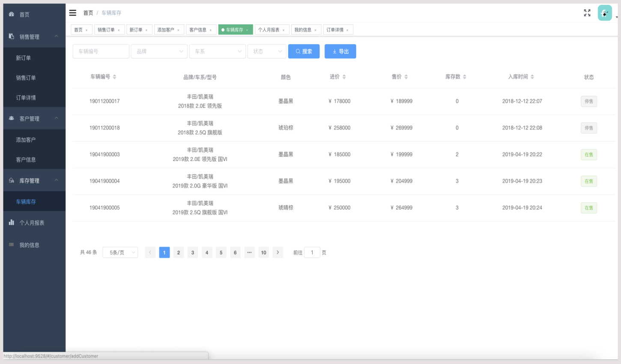Click the 我的信息 sidebar icon
621x364 pixels.
tap(12, 245)
